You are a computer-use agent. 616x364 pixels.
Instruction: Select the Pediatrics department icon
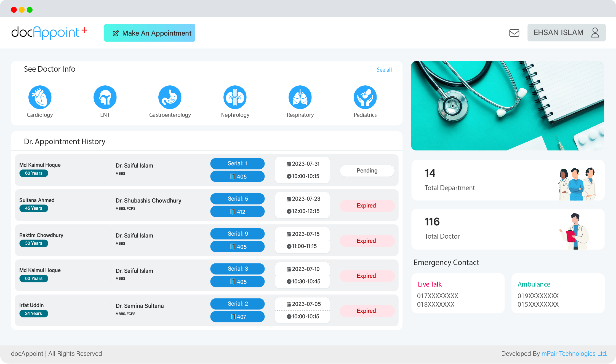click(365, 97)
